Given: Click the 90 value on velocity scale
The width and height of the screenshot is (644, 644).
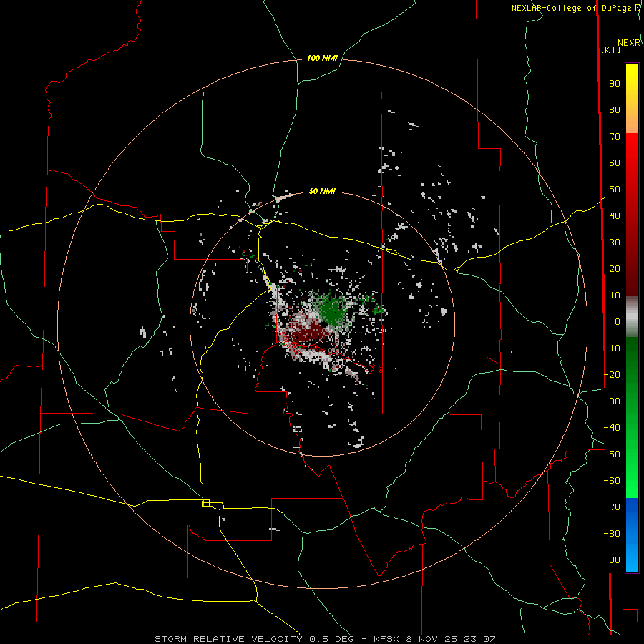Looking at the screenshot, I should (615, 84).
